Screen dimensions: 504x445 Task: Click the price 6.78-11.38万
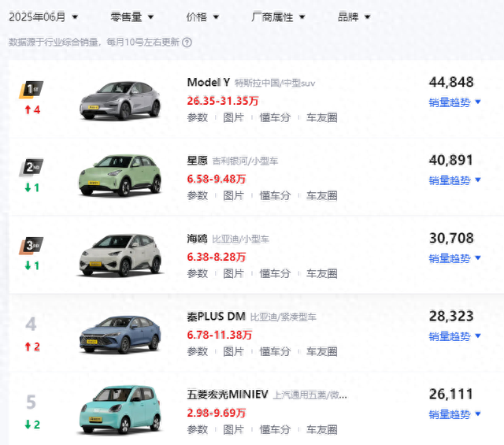coord(220,335)
